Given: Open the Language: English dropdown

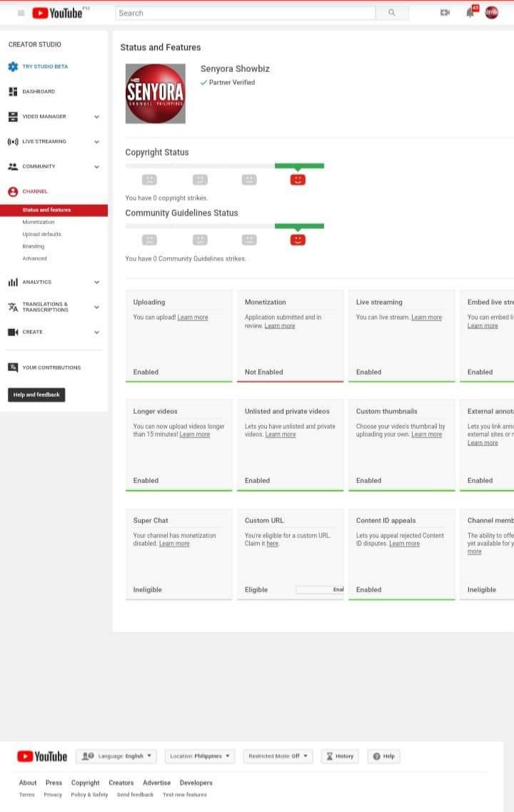Looking at the screenshot, I should 117,756.
